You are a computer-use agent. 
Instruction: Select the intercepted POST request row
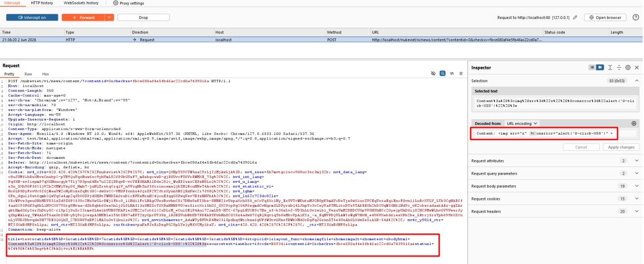pos(322,40)
